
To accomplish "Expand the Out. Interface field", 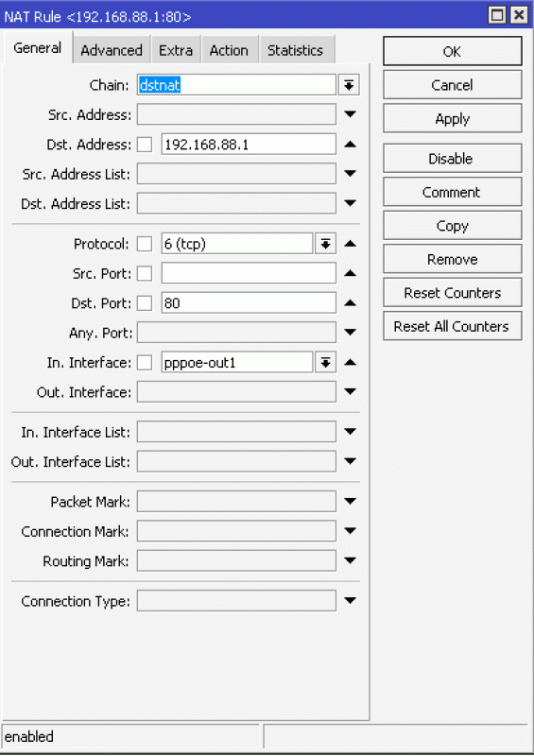I will 351,391.
